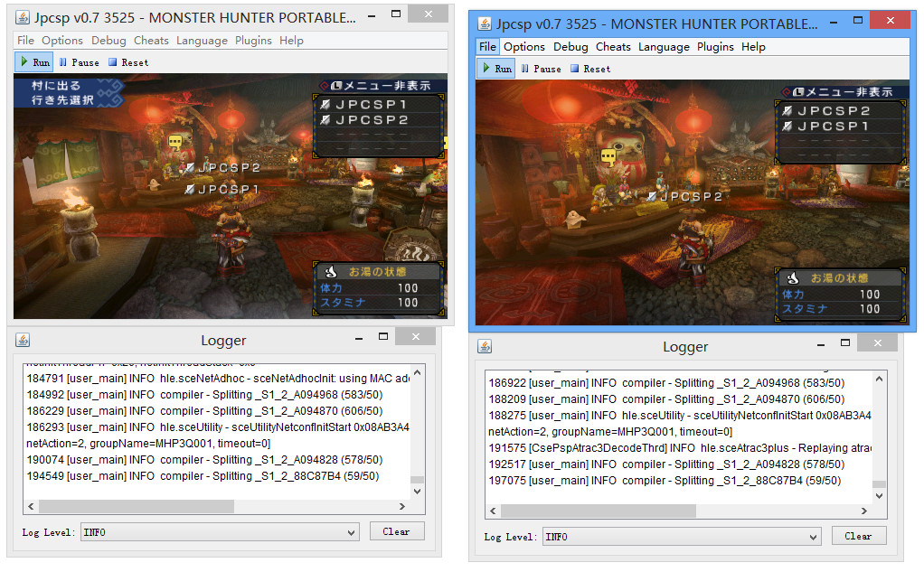
Task: Select log line 191575 CsePspAtrac3DecodeThrd in the right Logger
Action: [x=680, y=447]
